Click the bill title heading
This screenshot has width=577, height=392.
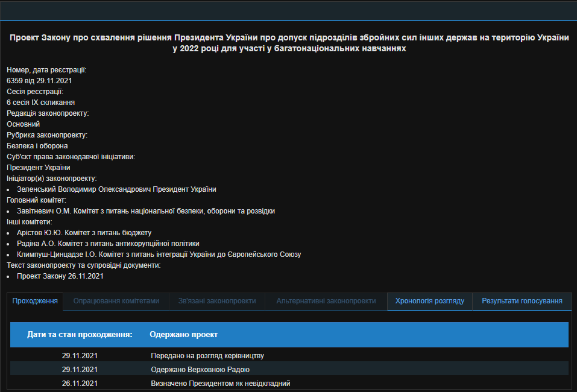[289, 43]
